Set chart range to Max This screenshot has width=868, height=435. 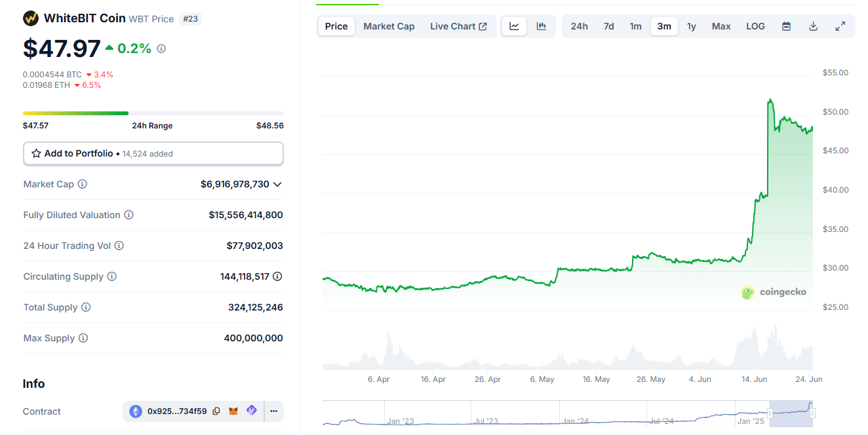721,26
